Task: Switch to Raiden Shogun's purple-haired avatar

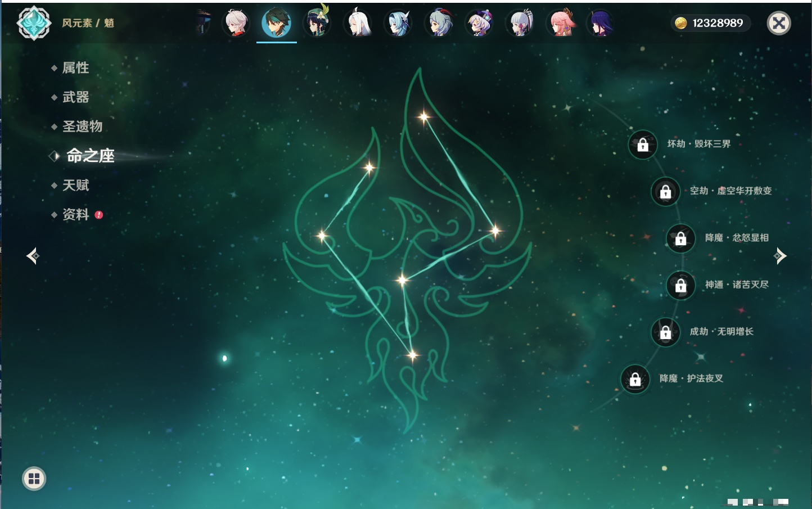Action: point(600,23)
